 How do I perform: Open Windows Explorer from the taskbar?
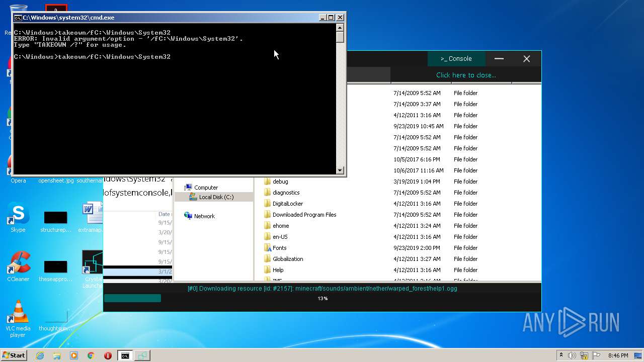(57, 355)
